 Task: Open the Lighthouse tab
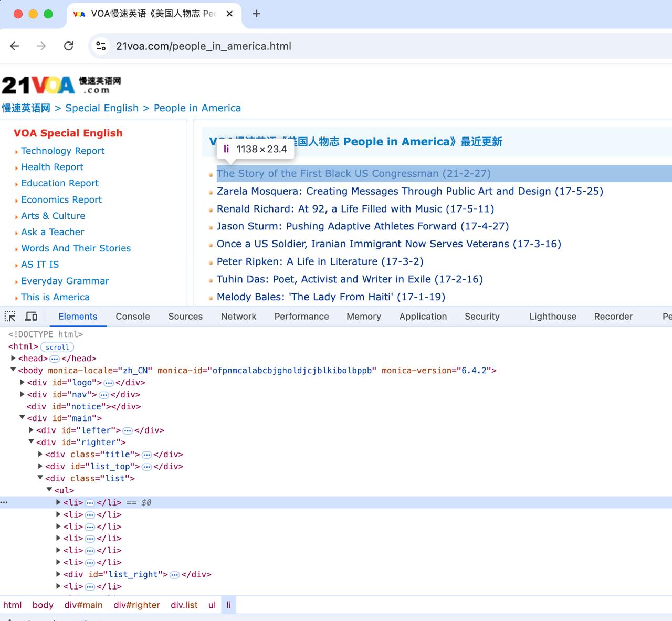[553, 317]
